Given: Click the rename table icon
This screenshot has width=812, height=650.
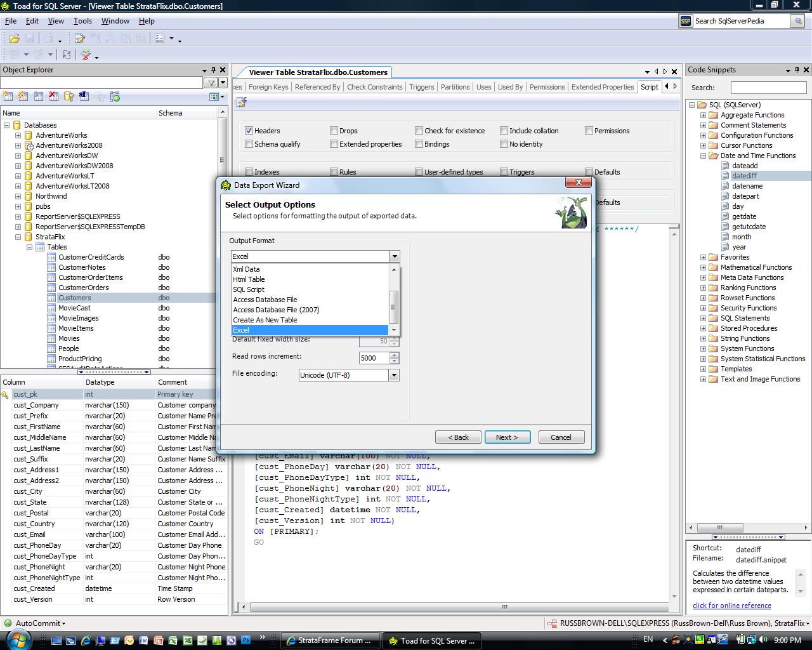Looking at the screenshot, I should coord(84,96).
